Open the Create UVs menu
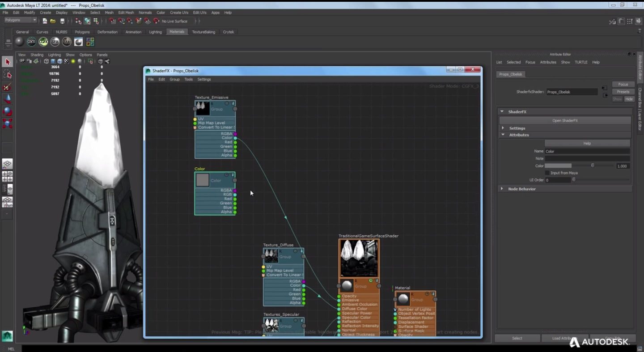Viewport: 644px width, 352px height. click(179, 13)
